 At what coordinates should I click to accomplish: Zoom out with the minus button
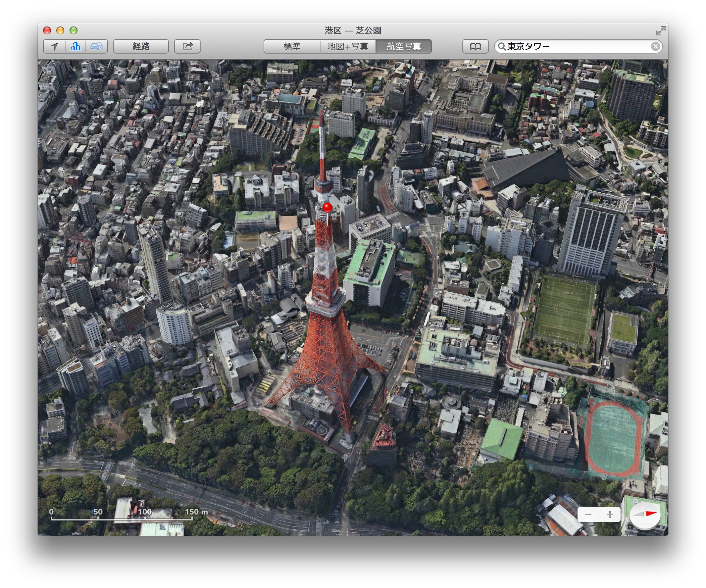(x=588, y=514)
